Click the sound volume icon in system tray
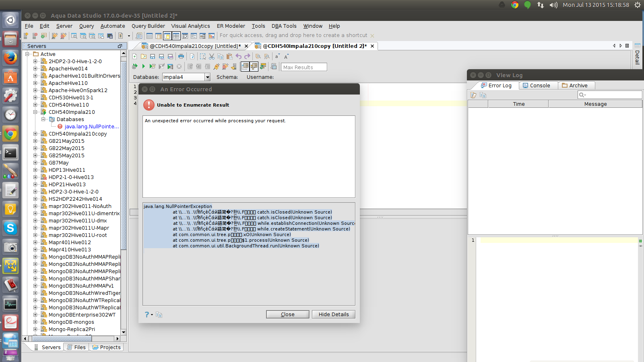Viewport: 644px width, 362px height. click(554, 5)
